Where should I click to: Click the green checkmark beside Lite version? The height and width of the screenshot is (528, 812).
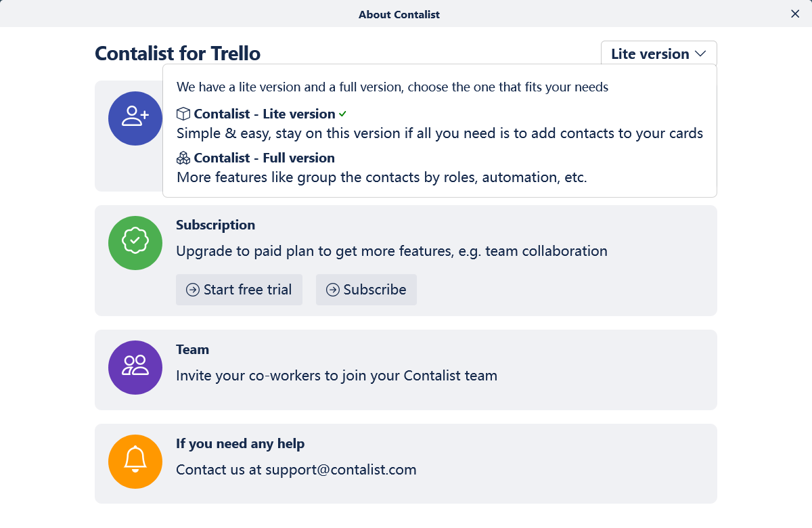click(343, 114)
